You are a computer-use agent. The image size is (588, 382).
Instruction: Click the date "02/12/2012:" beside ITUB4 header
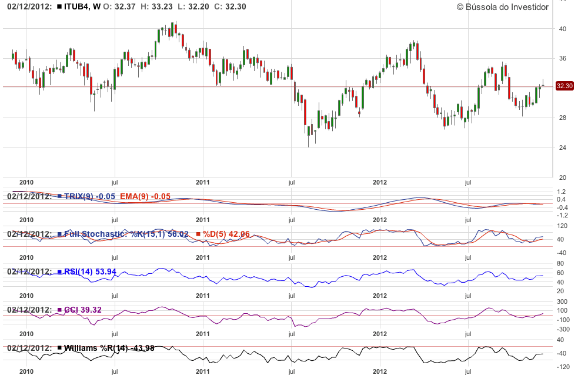(29, 6)
